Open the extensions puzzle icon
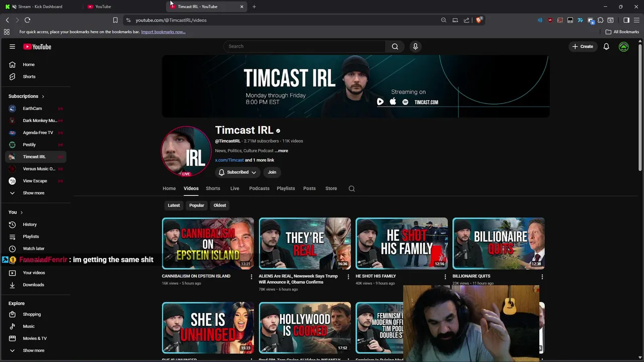The width and height of the screenshot is (644, 362). pyautogui.click(x=600, y=20)
